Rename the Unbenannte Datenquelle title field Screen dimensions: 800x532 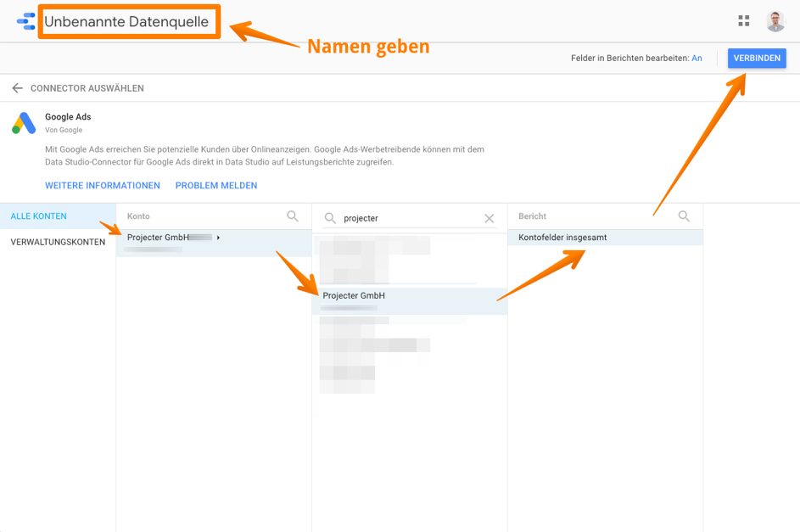[x=126, y=21]
